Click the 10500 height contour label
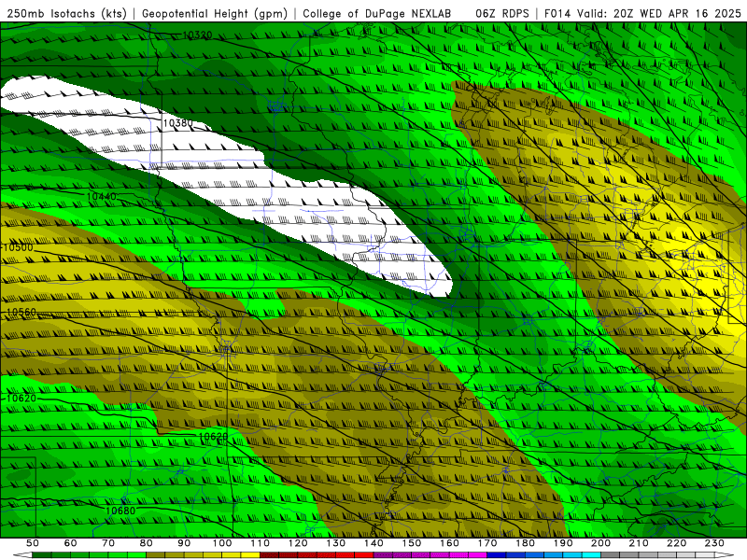Screen dimensions: 747x560 [x=18, y=247]
